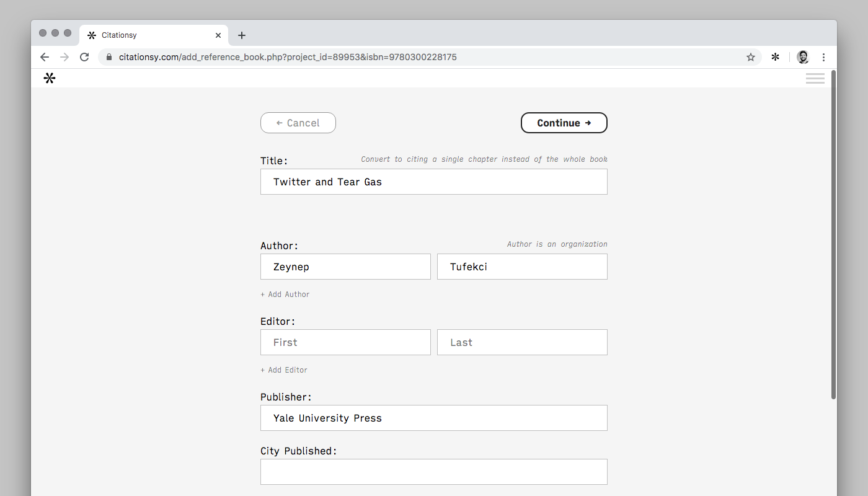Image resolution: width=868 pixels, height=496 pixels.
Task: Click the page's vertical scrollbar
Action: (833, 236)
